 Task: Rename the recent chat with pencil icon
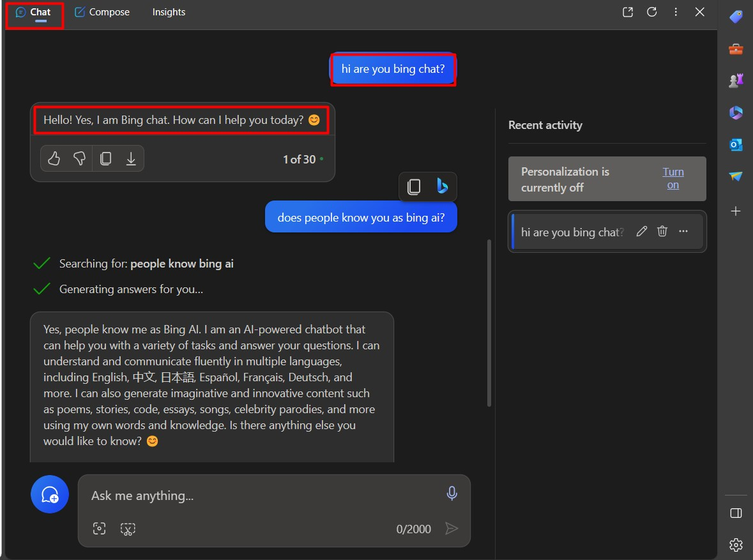point(642,232)
